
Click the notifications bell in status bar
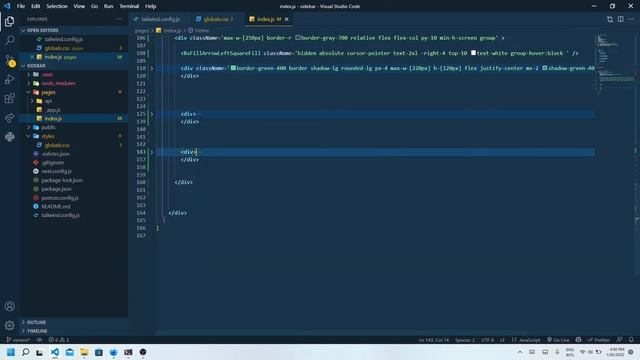(x=631, y=340)
